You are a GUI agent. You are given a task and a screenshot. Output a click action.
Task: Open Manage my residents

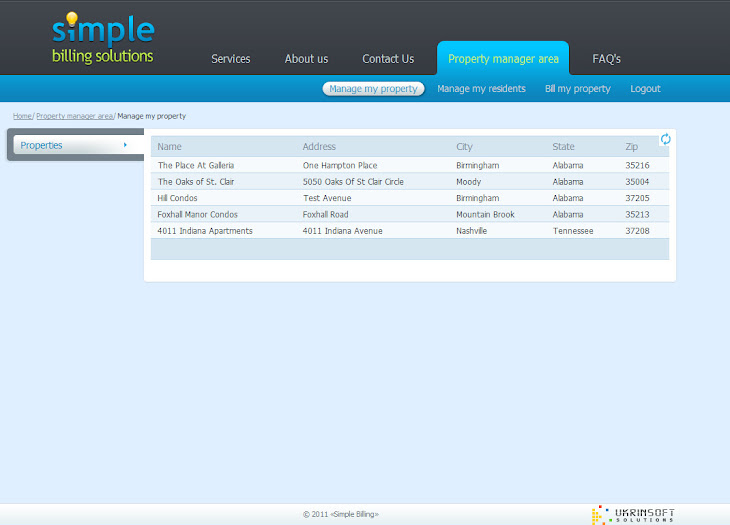click(x=481, y=89)
